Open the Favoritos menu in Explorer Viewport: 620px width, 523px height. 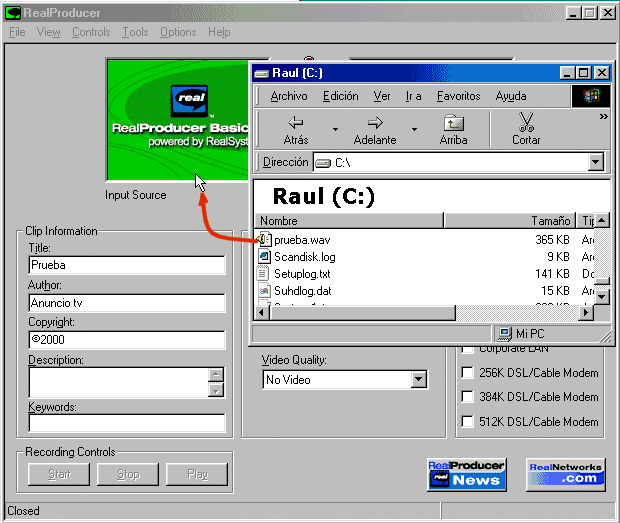click(458, 96)
